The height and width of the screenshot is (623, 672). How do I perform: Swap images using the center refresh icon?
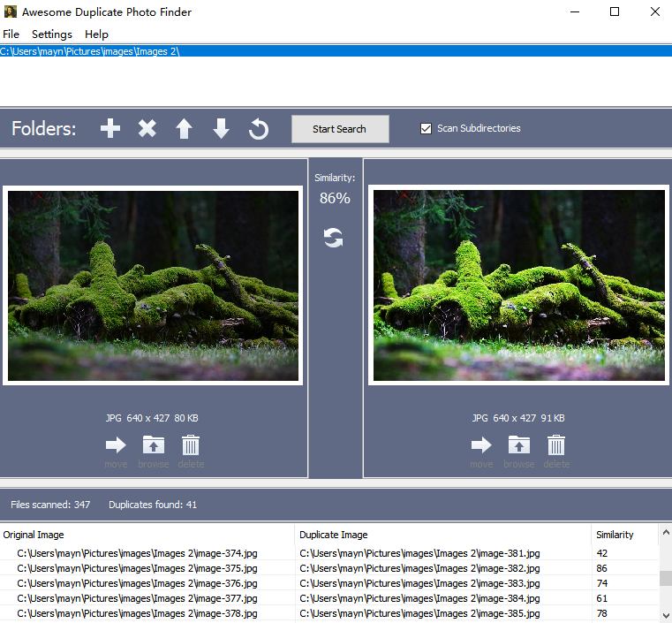coord(333,238)
